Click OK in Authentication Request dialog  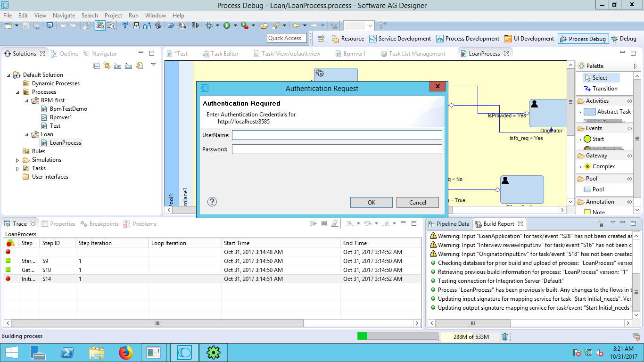click(372, 202)
